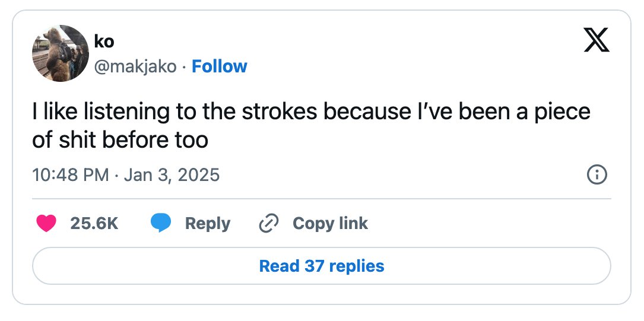
Task: Click the tweet text about the strokes
Action: 312,126
